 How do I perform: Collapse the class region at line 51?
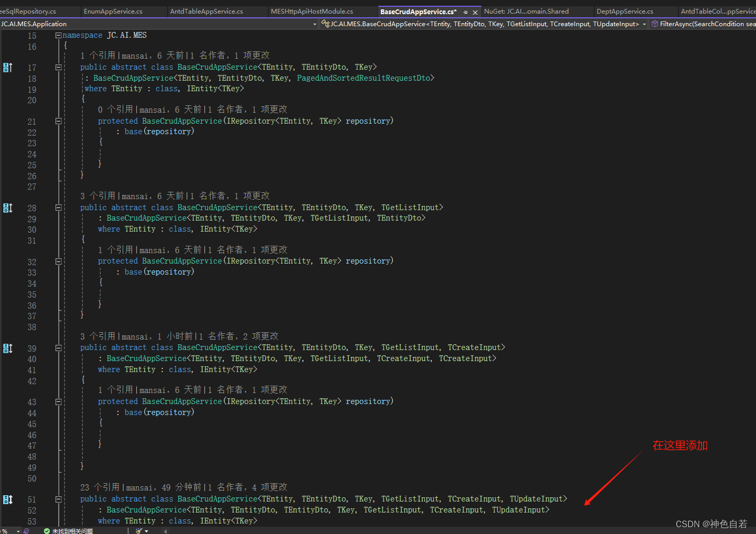click(x=58, y=499)
